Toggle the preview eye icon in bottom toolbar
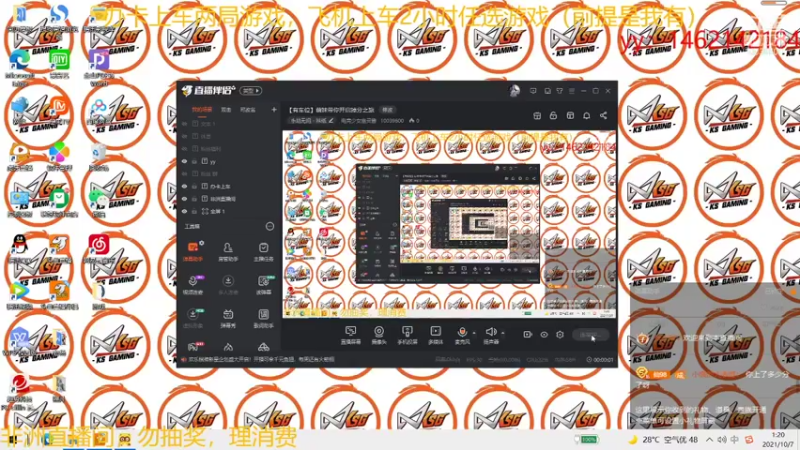 pos(544,335)
